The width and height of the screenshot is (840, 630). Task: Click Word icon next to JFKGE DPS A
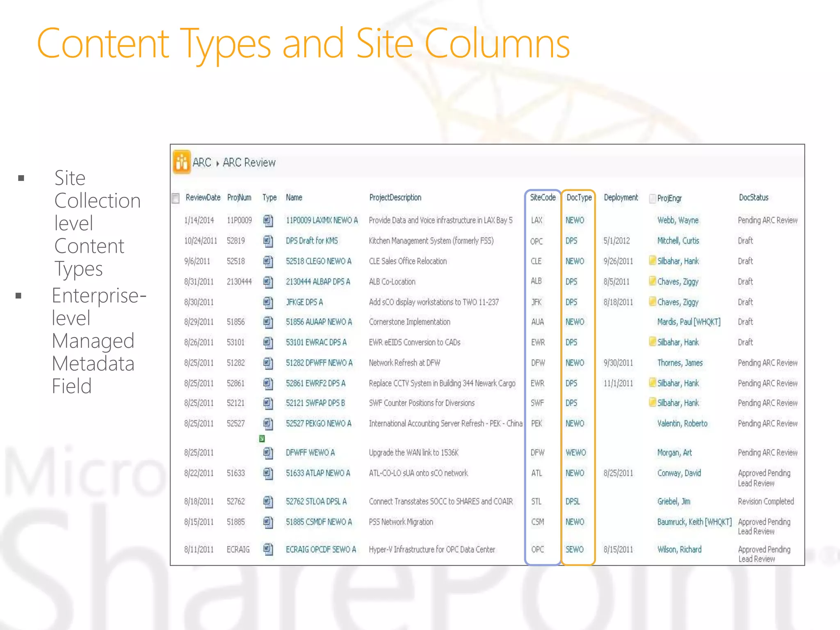click(268, 303)
